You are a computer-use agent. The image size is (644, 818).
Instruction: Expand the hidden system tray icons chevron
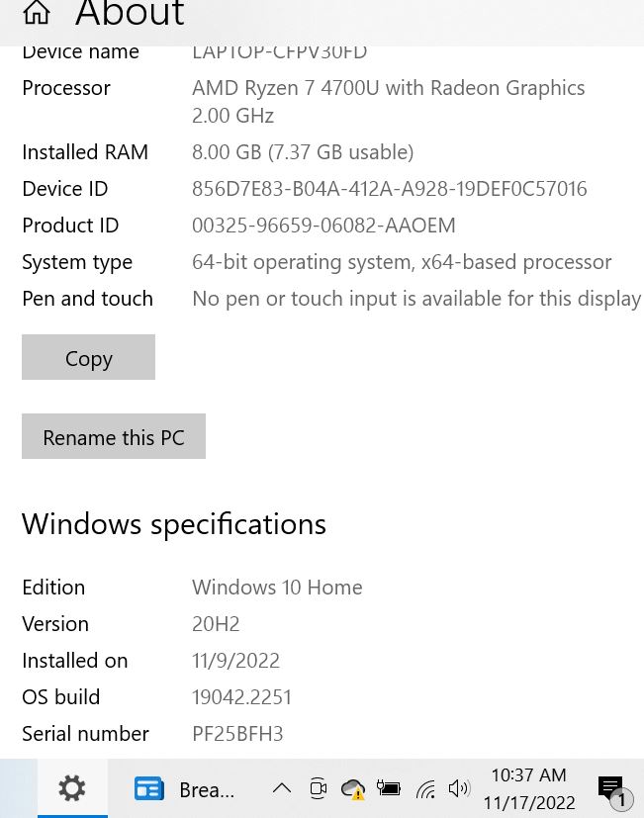[282, 788]
